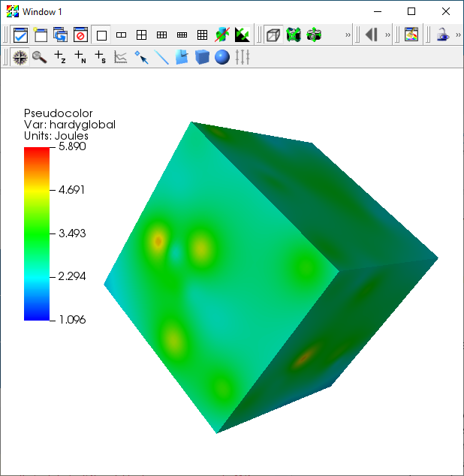Toggle the perspective view cube icon
Viewport: 464px width, 476px height.
[x=273, y=35]
